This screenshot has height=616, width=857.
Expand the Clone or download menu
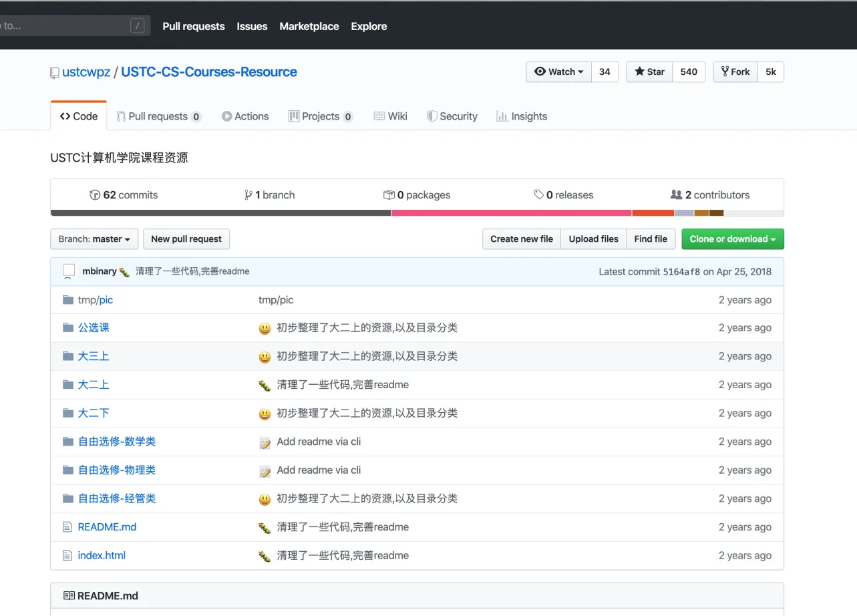733,239
